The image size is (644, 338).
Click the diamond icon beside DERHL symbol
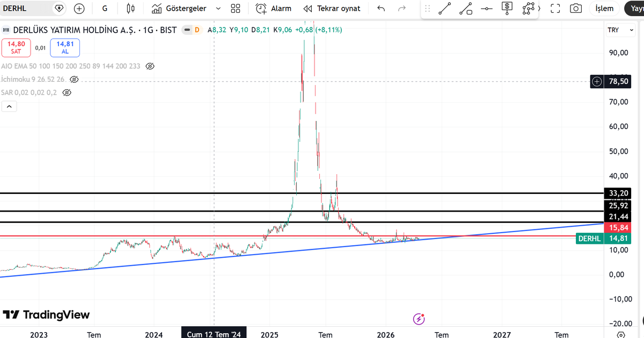pyautogui.click(x=60, y=8)
